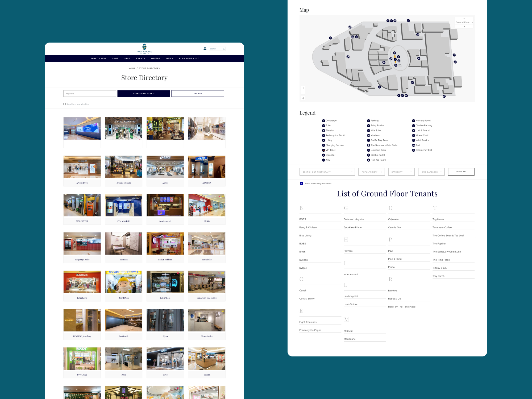Open the Sub Category dropdown

pyautogui.click(x=431, y=172)
